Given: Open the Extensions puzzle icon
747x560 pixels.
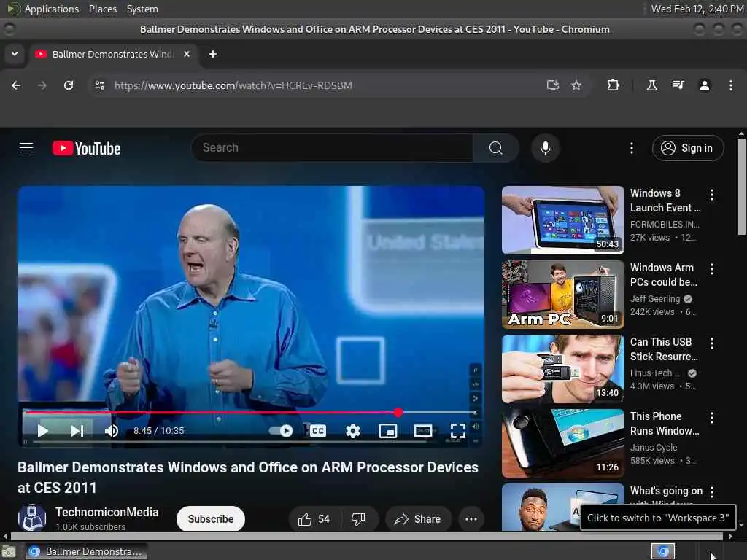Looking at the screenshot, I should [x=613, y=85].
